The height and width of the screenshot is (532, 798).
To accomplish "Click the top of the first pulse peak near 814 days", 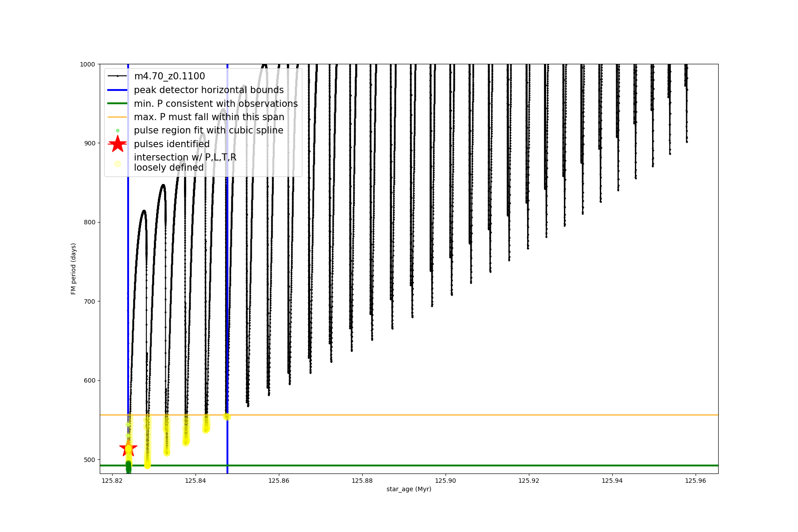I will (x=144, y=211).
